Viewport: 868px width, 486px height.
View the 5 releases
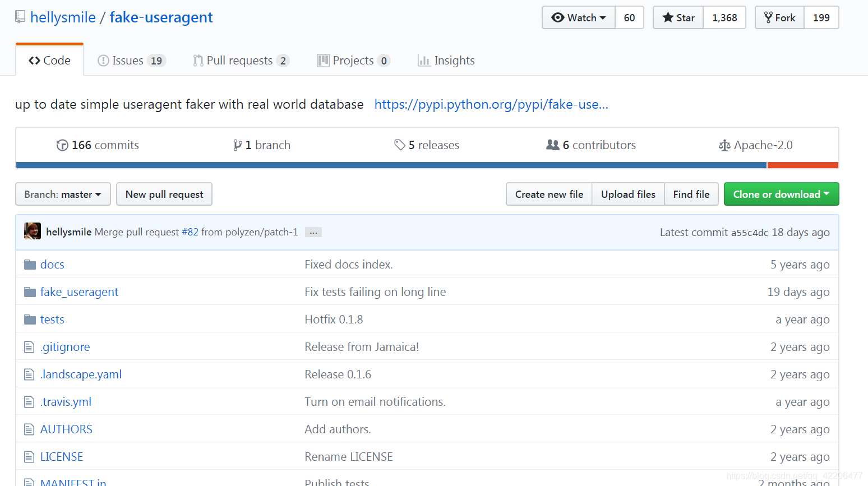[427, 145]
